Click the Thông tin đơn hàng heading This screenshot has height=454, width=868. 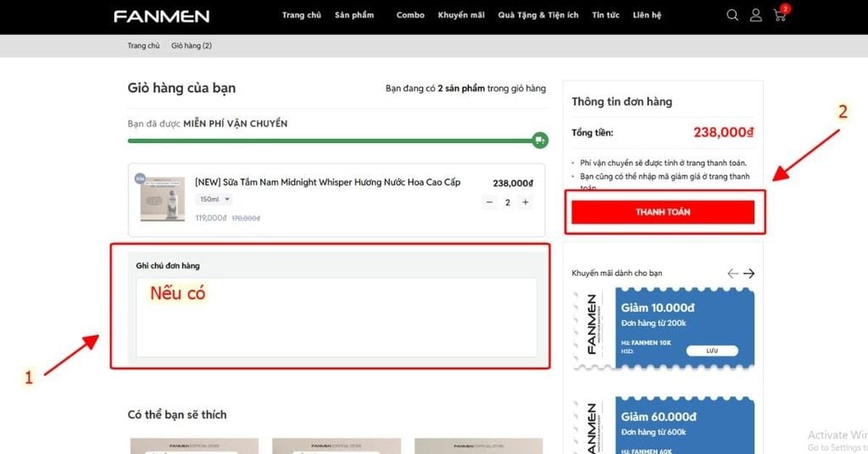coord(621,102)
